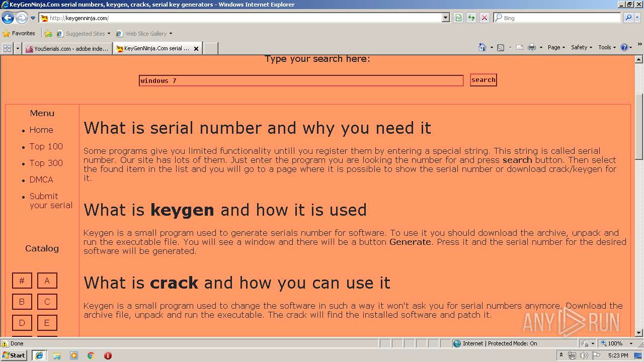644x362 pixels.
Task: Open Windows Explorer folder taskbar icon
Action: tap(57, 355)
